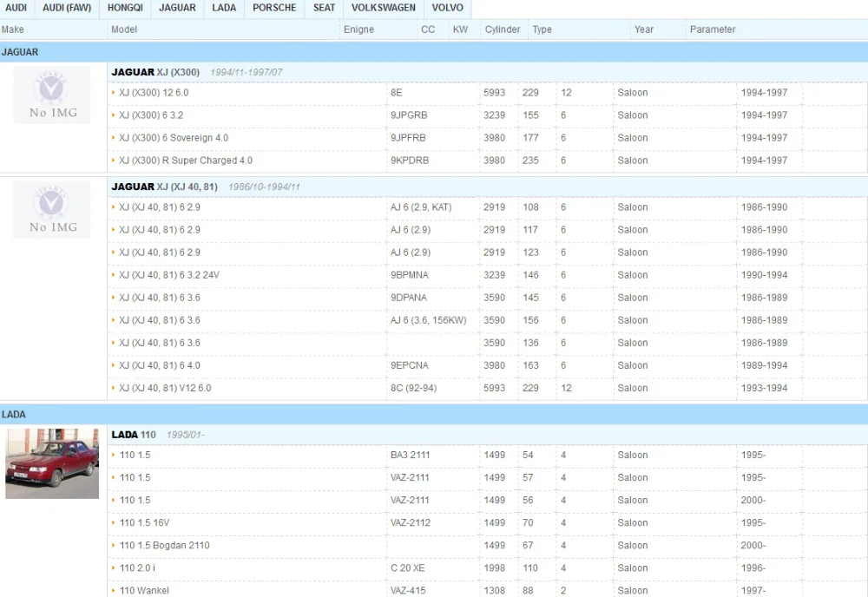Click the Model column header
The image size is (868, 597).
(124, 30)
